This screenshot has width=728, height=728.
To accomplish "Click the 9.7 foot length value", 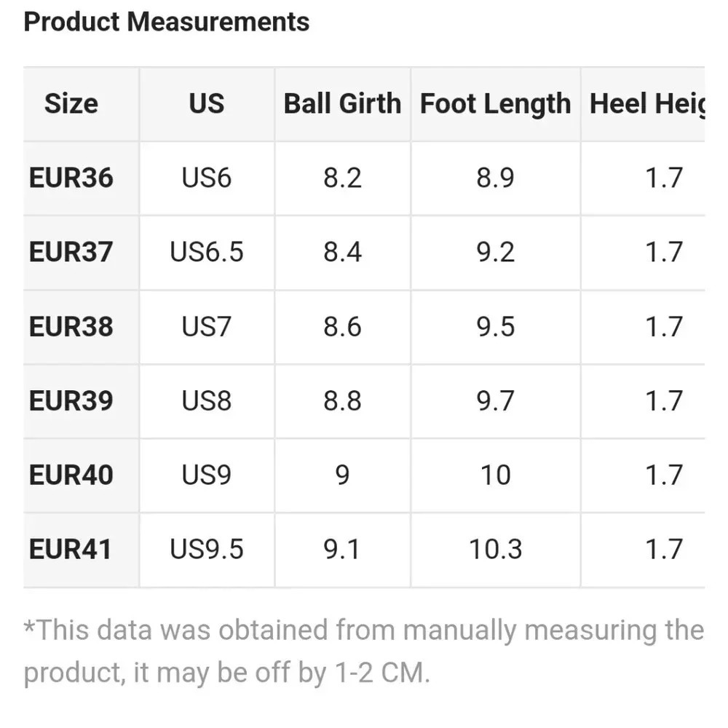I will pos(495,400).
